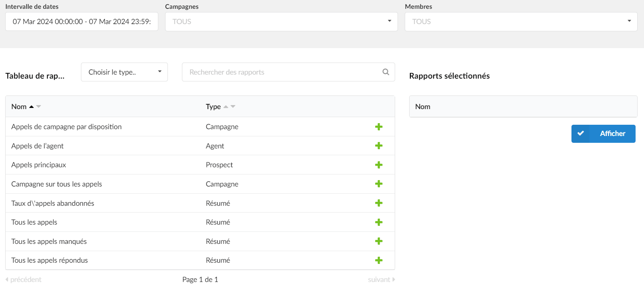Click 'Tableau de rap...' heading
The image size is (644, 288).
coord(35,76)
